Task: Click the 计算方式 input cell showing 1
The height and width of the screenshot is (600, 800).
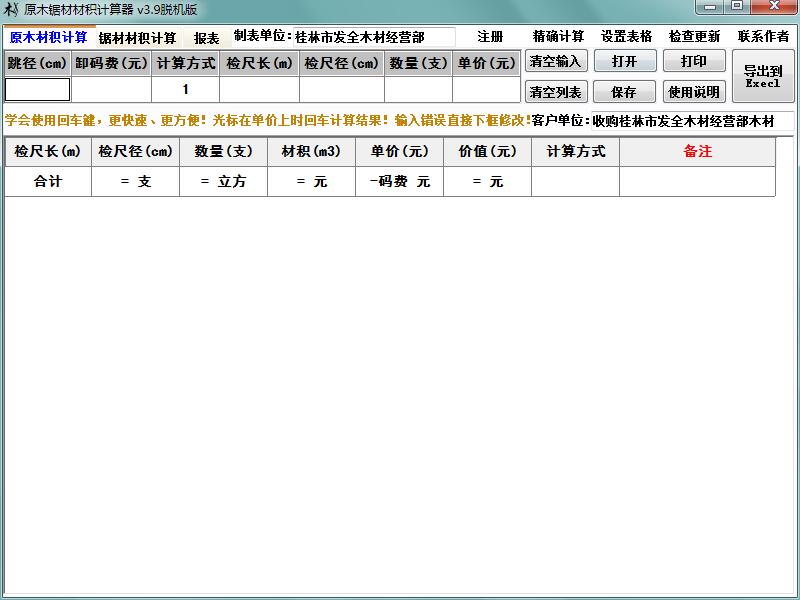Action: (x=186, y=89)
